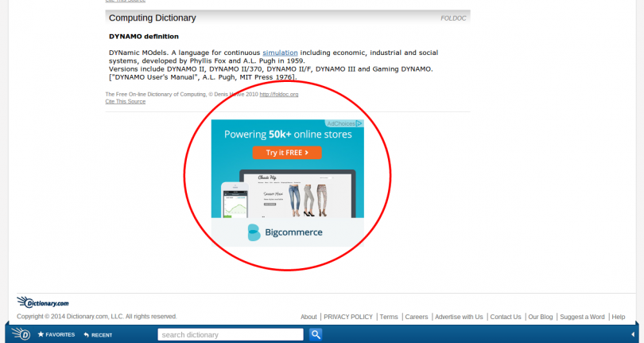The image size is (644, 343).
Task: Open the Contact Us footer link
Action: pos(505,317)
